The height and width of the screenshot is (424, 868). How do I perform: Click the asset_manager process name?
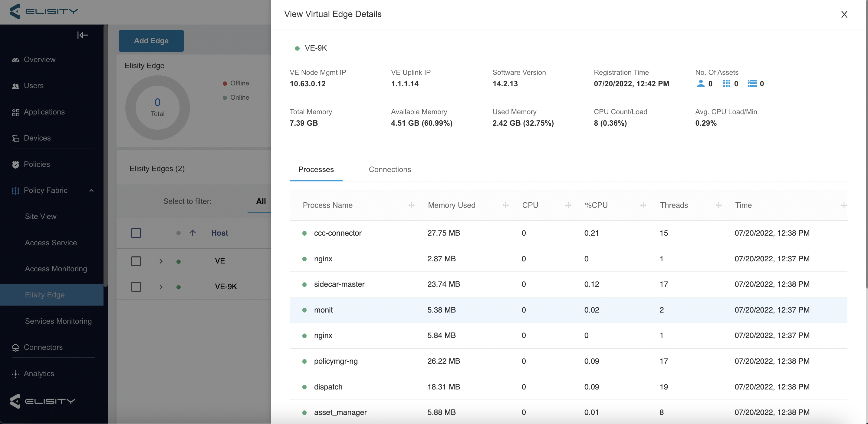click(340, 412)
